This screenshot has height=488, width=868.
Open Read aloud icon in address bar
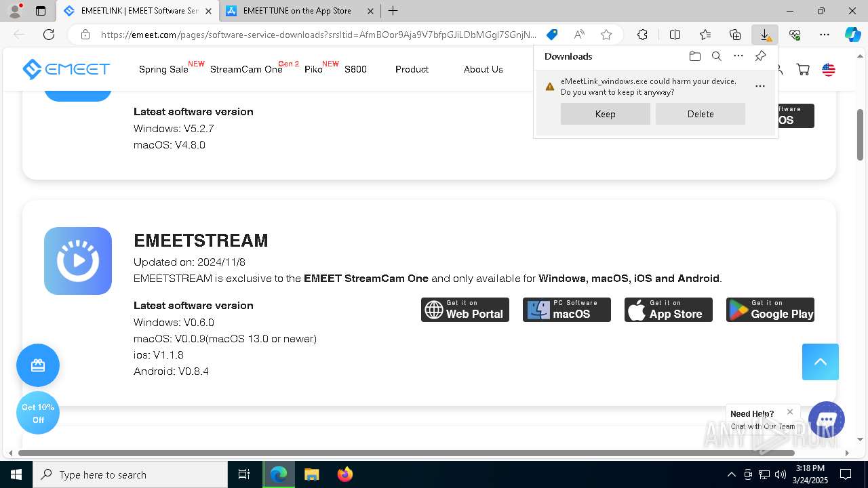click(x=579, y=35)
